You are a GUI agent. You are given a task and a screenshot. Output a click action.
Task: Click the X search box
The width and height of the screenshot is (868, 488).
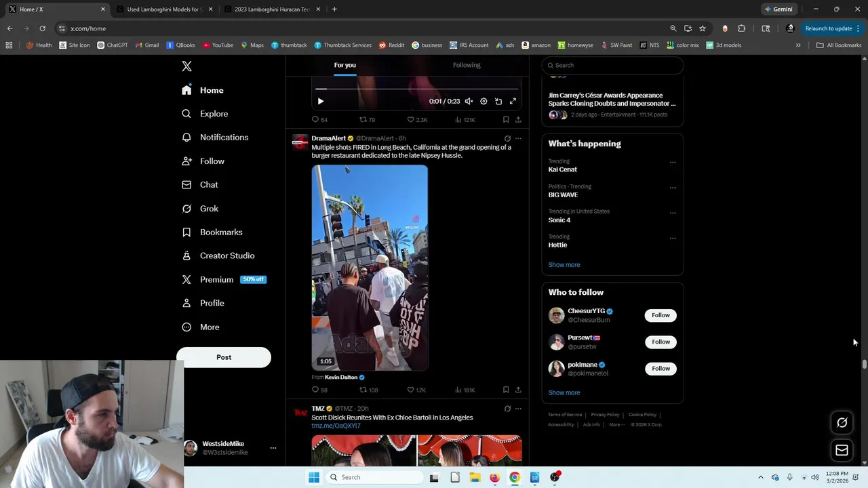point(612,65)
